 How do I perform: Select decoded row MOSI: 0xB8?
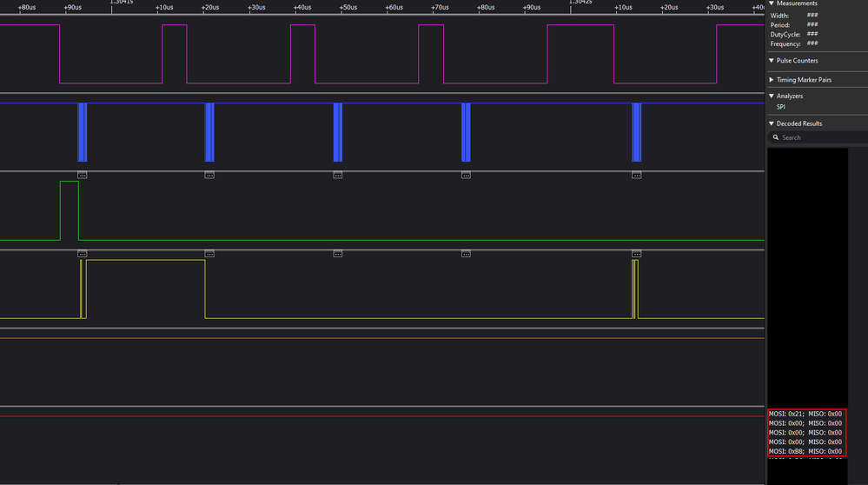click(x=805, y=451)
